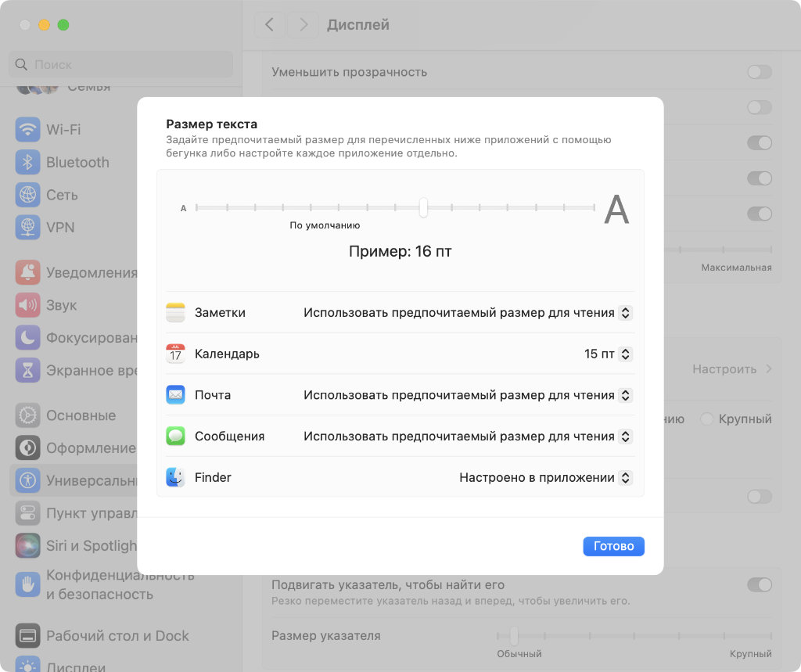This screenshot has width=801, height=672.
Task: Expand the Настроить chevron row
Action: point(769,369)
